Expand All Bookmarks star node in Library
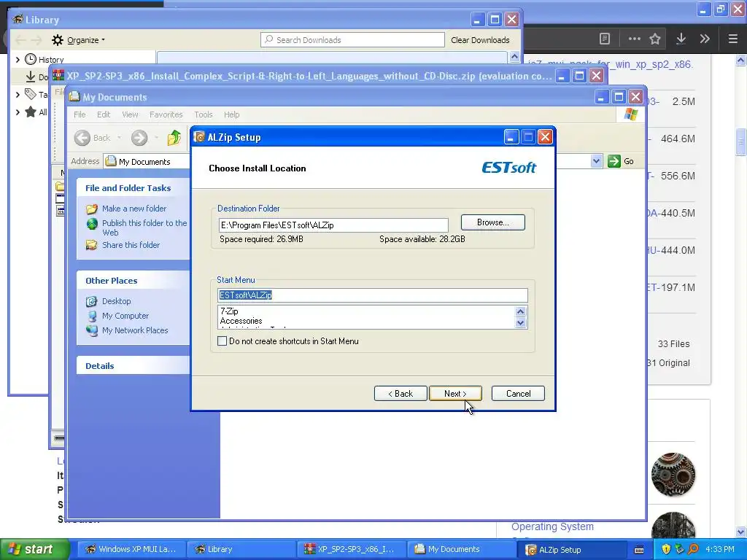 18,112
